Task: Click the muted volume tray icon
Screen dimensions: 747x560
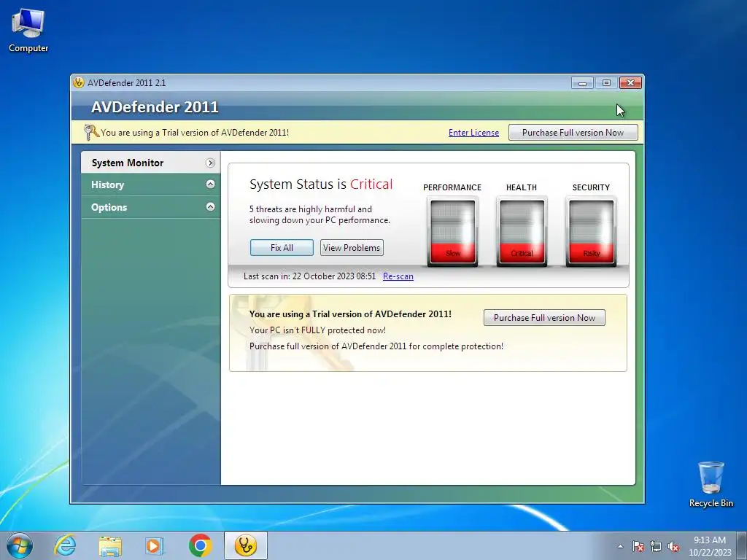Action: pyautogui.click(x=673, y=546)
